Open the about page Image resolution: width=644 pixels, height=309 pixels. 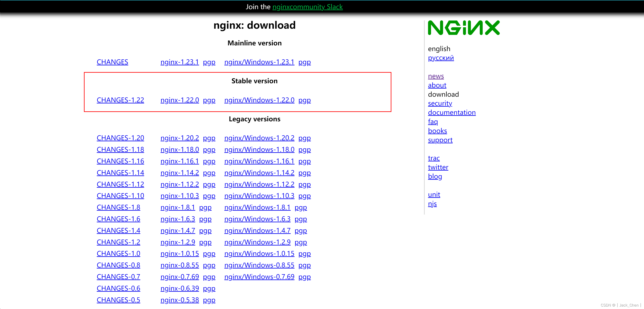coord(437,85)
